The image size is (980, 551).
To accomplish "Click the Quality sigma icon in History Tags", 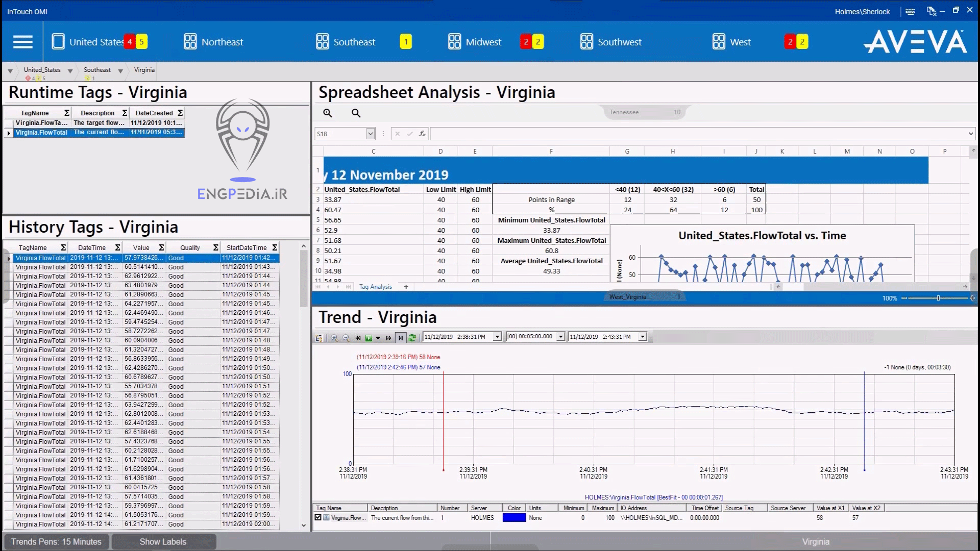I will click(x=216, y=247).
